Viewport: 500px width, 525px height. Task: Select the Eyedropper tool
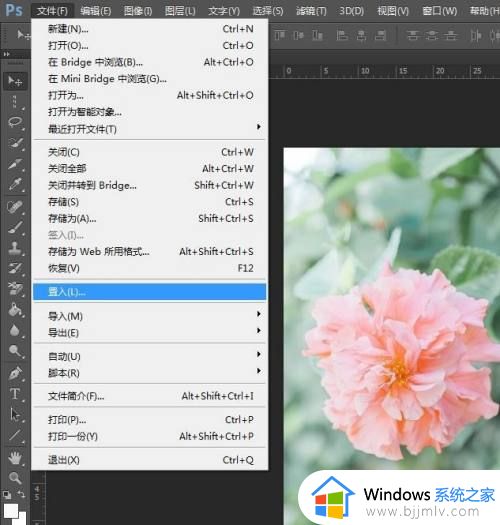15,184
